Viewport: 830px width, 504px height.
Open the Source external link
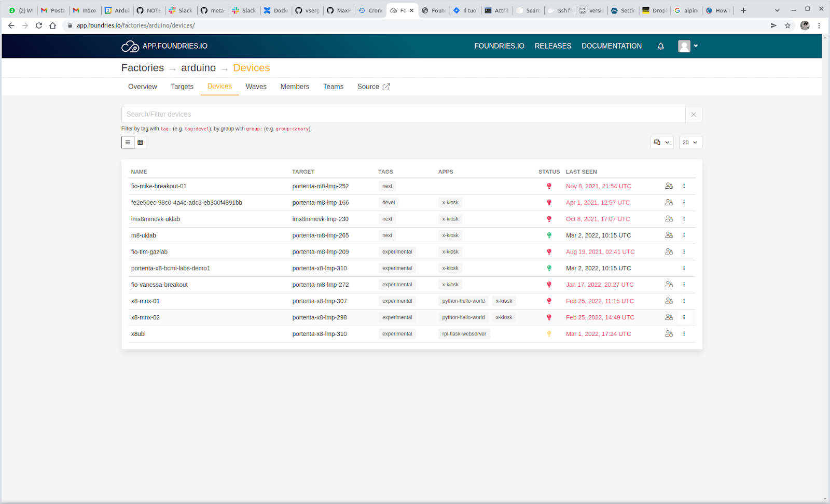click(374, 87)
